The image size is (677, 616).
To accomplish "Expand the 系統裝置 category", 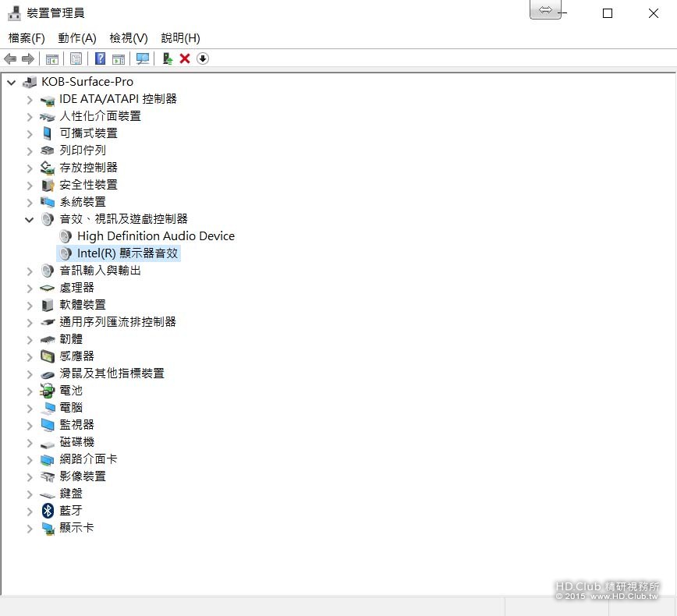I will [30, 203].
